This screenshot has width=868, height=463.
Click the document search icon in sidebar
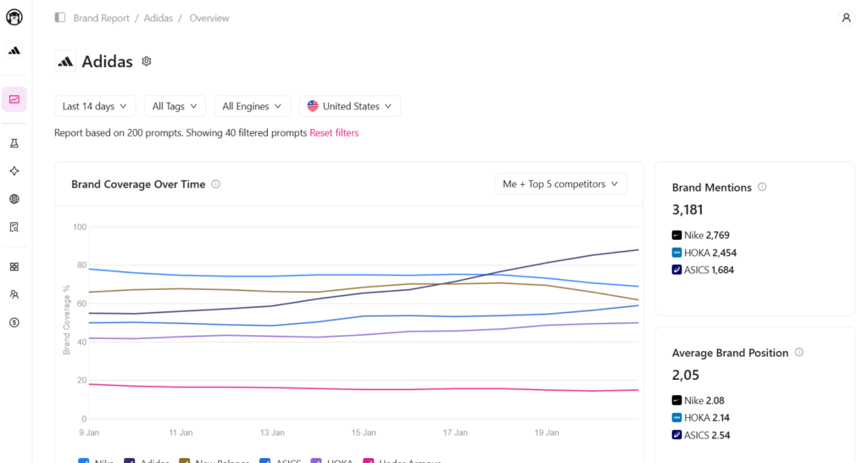14,227
